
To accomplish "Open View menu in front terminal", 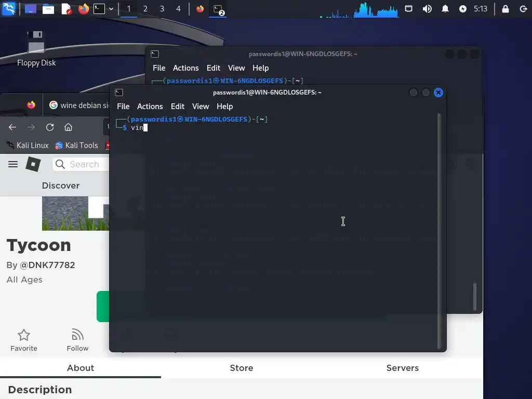I will (x=201, y=107).
